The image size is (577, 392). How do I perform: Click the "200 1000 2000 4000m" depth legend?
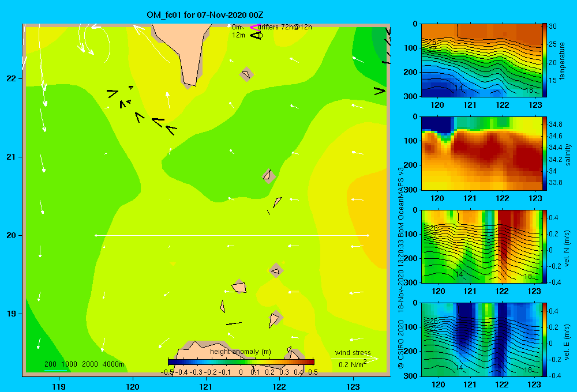[x=84, y=364]
